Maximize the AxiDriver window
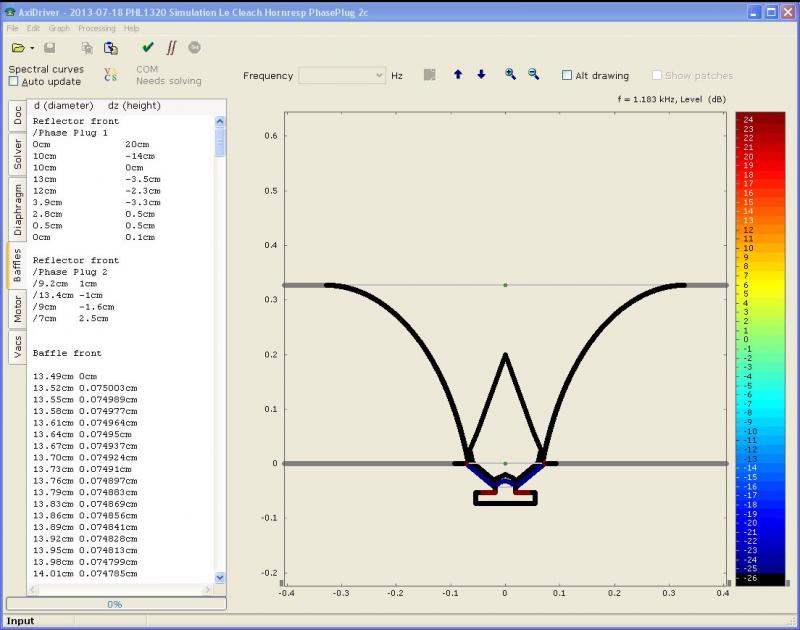 click(771, 12)
